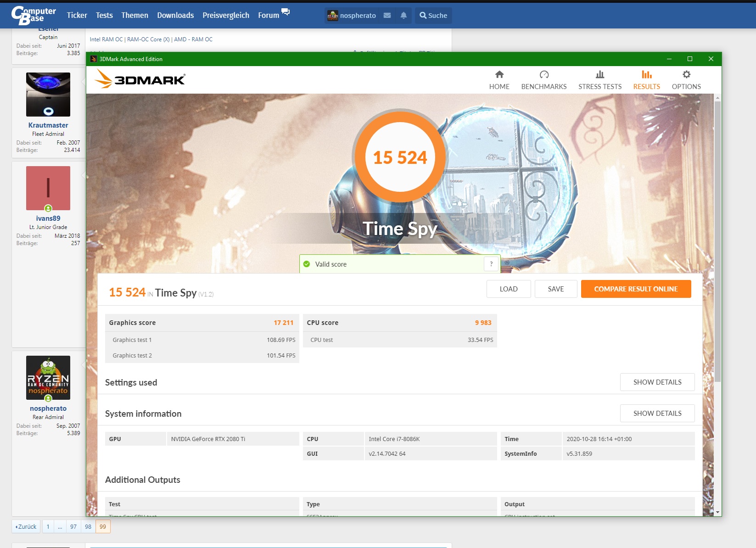
Task: Go to 3DMark Home tab
Action: (499, 80)
